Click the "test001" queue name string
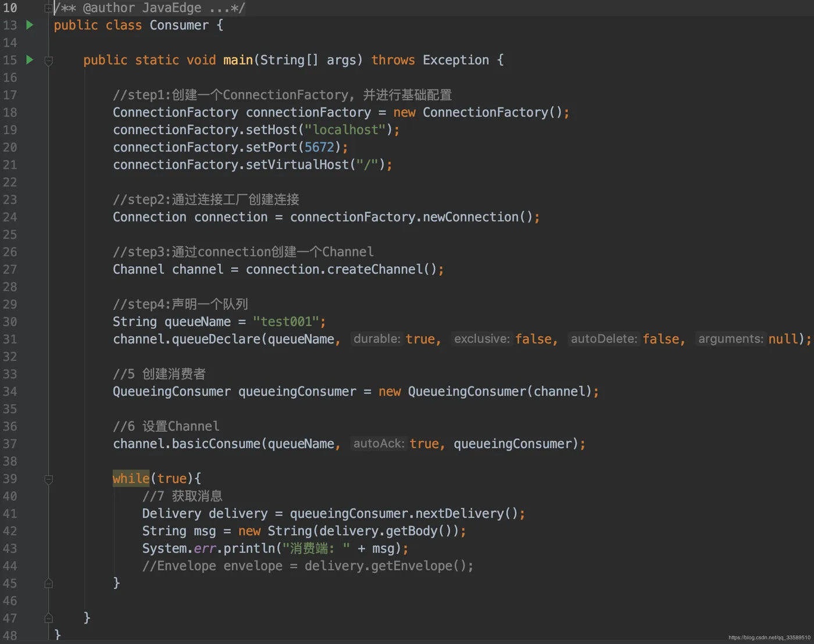This screenshot has width=814, height=644. (x=286, y=321)
